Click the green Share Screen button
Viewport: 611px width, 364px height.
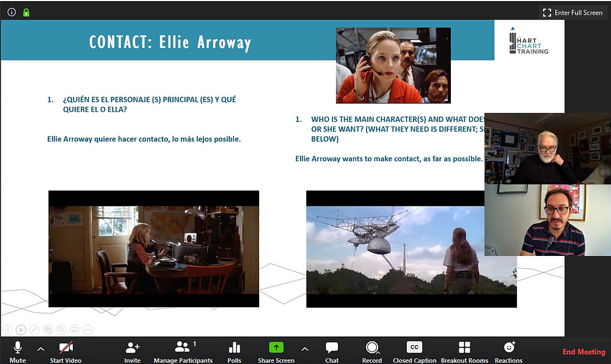[276, 352]
